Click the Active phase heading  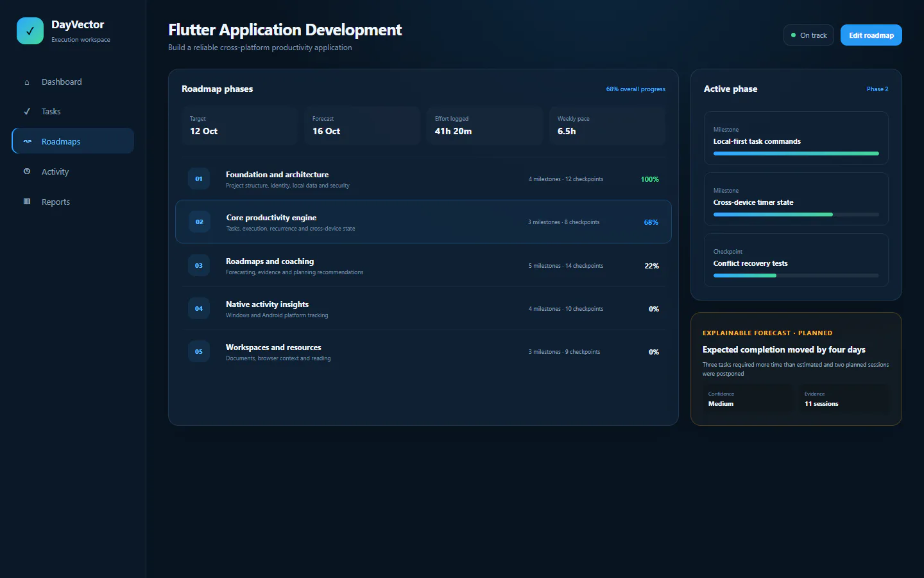[731, 89]
